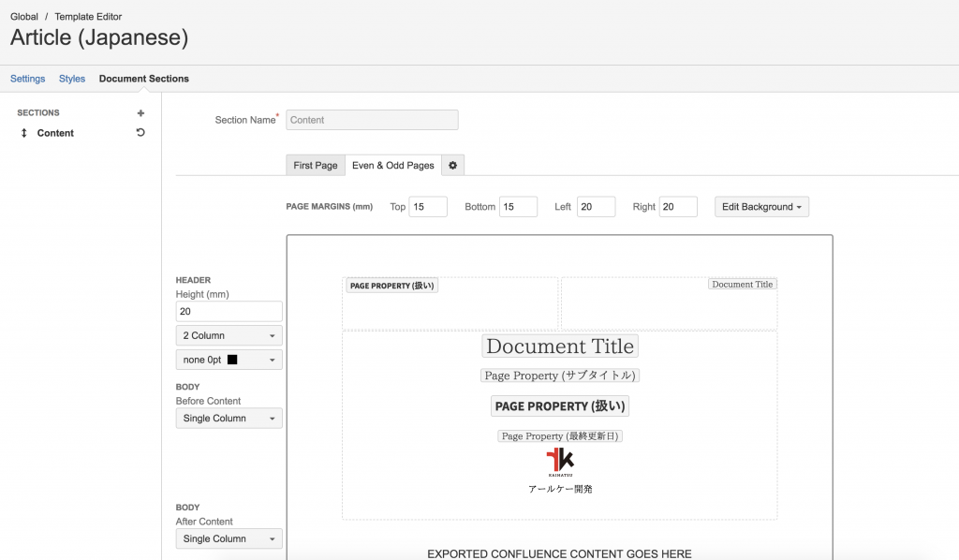The width and height of the screenshot is (959, 560).
Task: Select bold PAGE PROPERTY (扱い) body placeholder
Action: click(560, 405)
